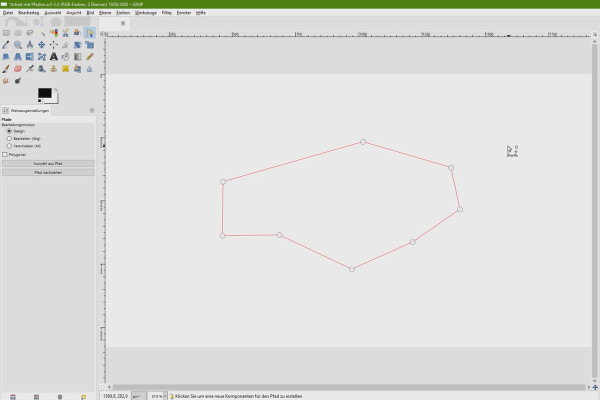This screenshot has height=400, width=600.
Task: Toggle zoom-on-resize button above vertical scrollbar
Action: (595, 34)
